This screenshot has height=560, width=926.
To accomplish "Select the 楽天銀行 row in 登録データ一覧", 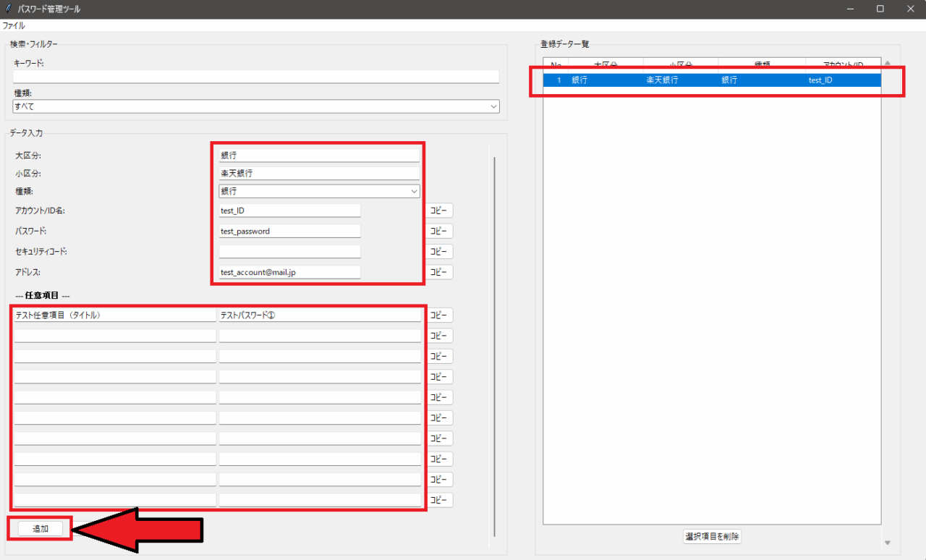I will coord(712,80).
